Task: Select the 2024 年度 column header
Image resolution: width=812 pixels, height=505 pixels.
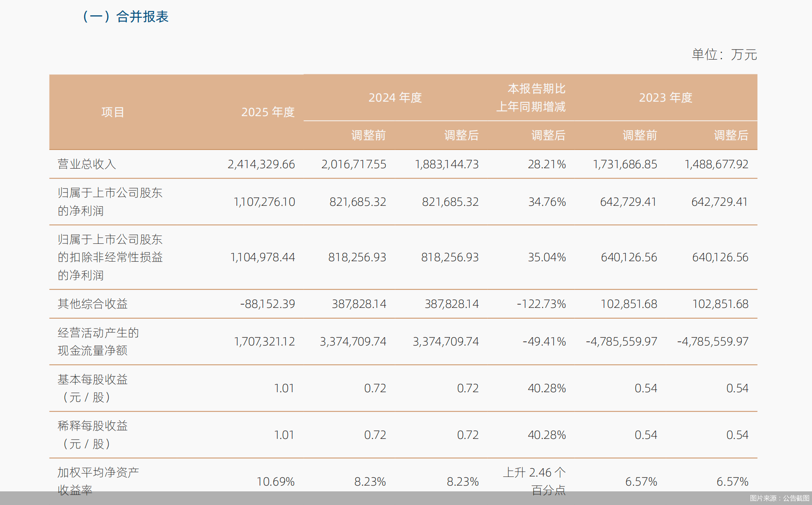Action: 394,98
